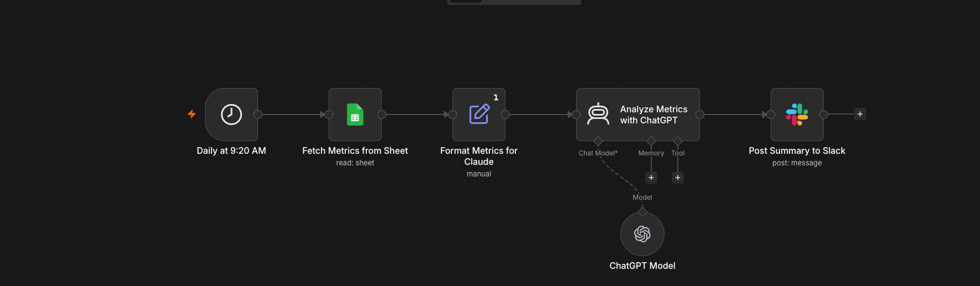Open the ChatGPT Model OpenAI node
980x286 pixels.
642,235
